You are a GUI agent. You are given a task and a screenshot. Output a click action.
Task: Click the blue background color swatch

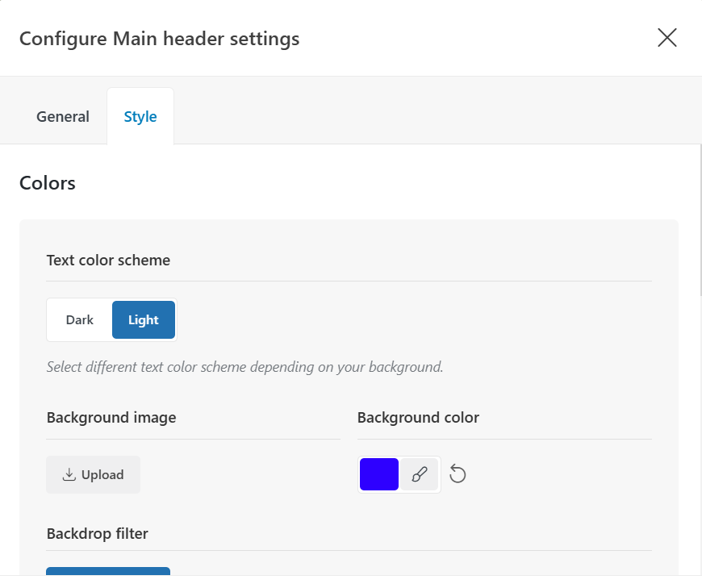click(378, 474)
